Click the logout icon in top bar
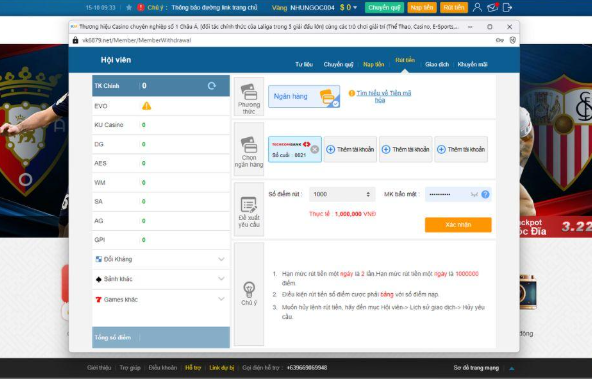The image size is (592, 379). 507,7
